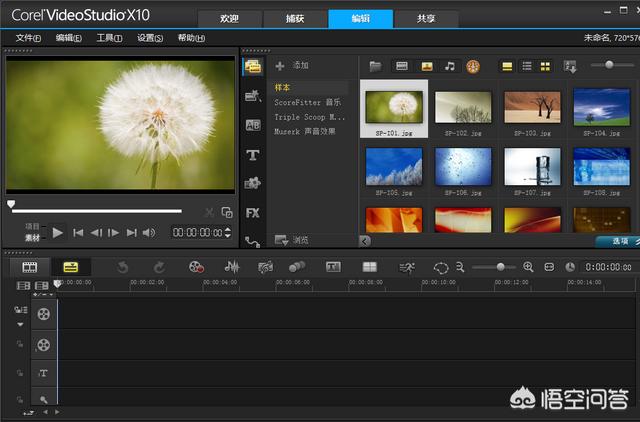Click the Undo arrow
The height and width of the screenshot is (422, 640).
click(x=122, y=267)
